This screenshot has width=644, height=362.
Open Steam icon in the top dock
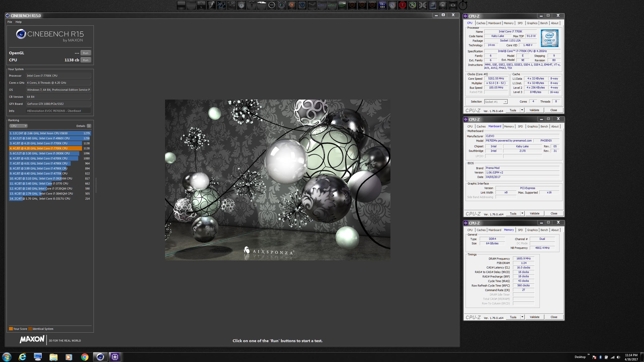click(x=312, y=5)
